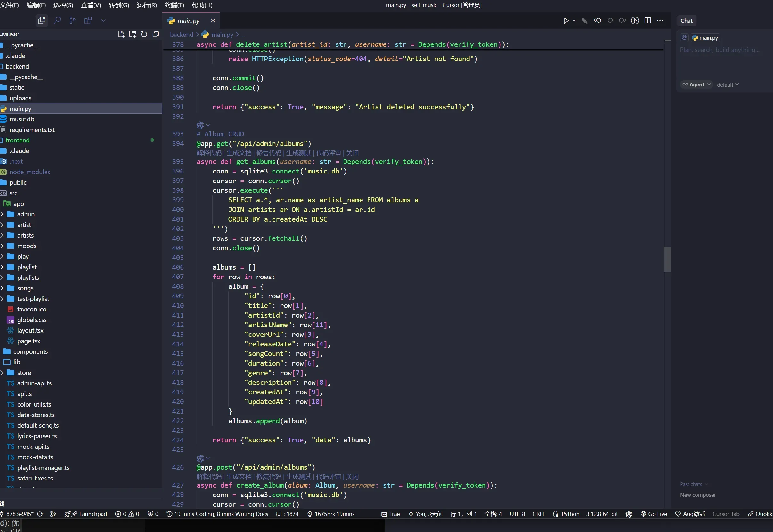Image resolution: width=773 pixels, height=532 pixels.
Task: Open the Search view icon
Action: (57, 20)
